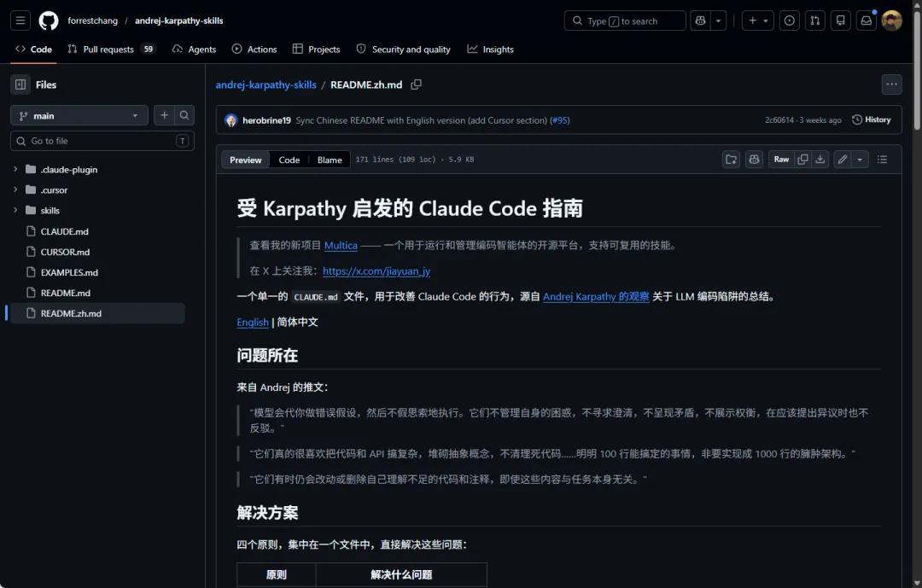Ask Copilot about this file icon
This screenshot has height=588, width=922.
[754, 160]
